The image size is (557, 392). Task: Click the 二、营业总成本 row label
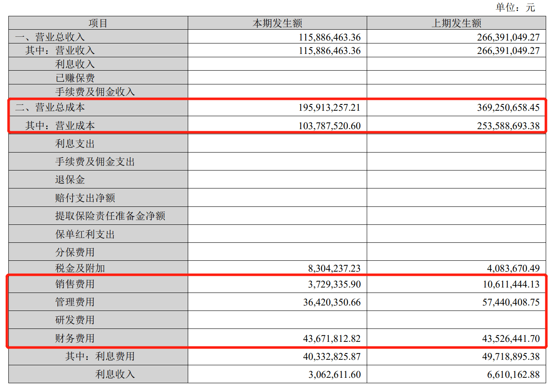click(50, 108)
